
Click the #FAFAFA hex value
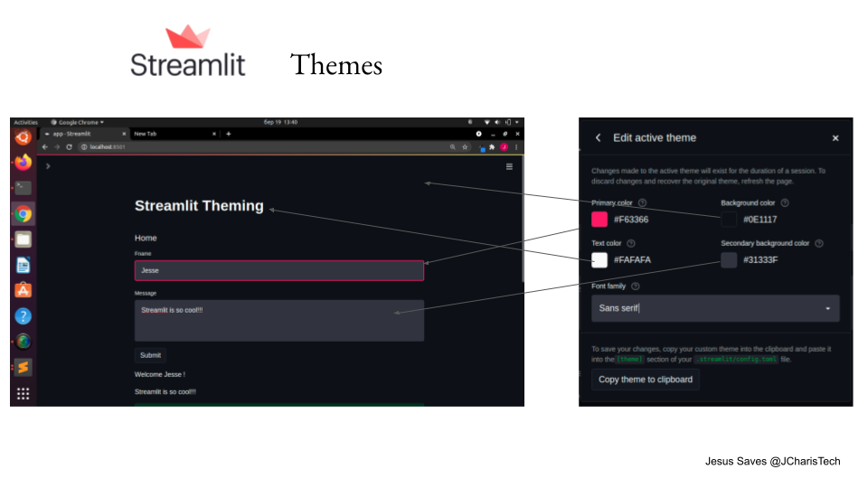pyautogui.click(x=632, y=260)
